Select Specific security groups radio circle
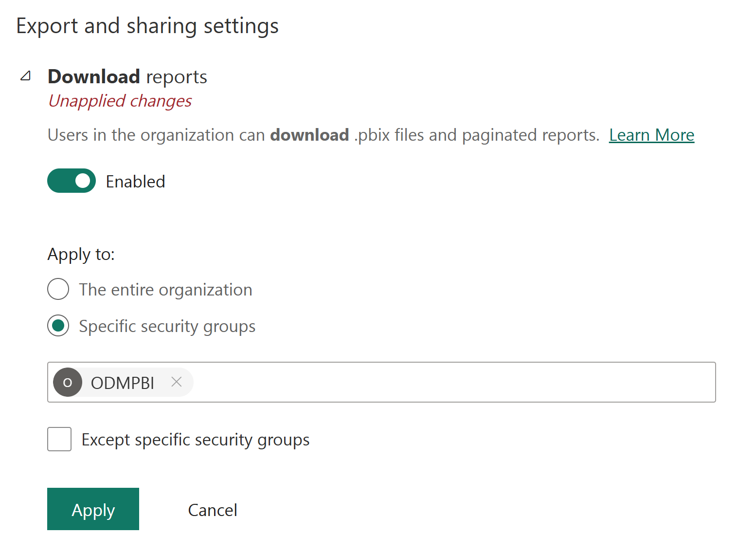Image resolution: width=756 pixels, height=554 pixels. click(x=58, y=326)
